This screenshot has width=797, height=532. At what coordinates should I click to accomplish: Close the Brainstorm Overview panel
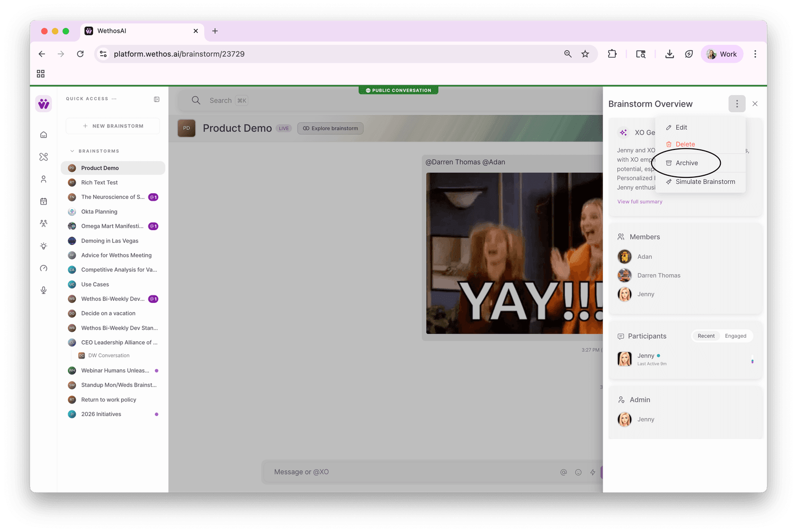pyautogui.click(x=755, y=104)
